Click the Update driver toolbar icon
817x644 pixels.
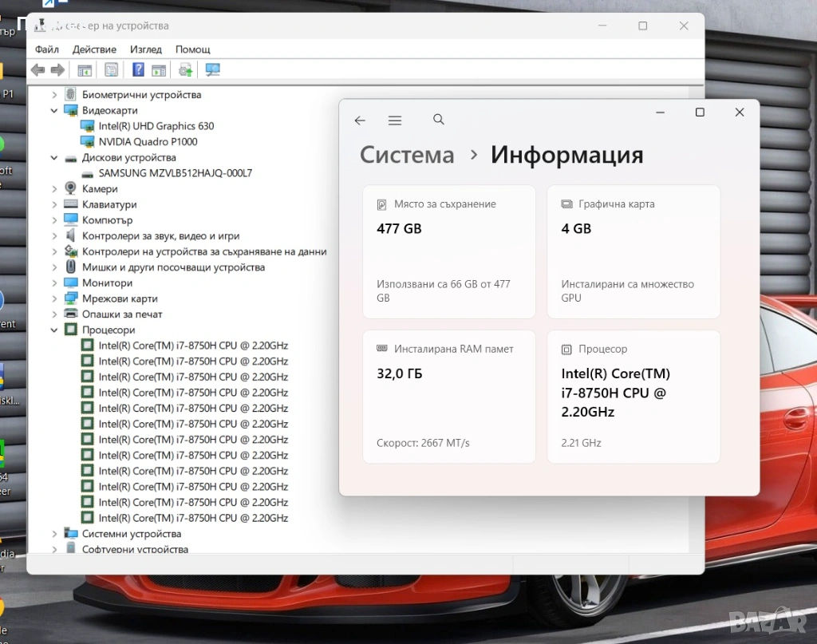185,70
